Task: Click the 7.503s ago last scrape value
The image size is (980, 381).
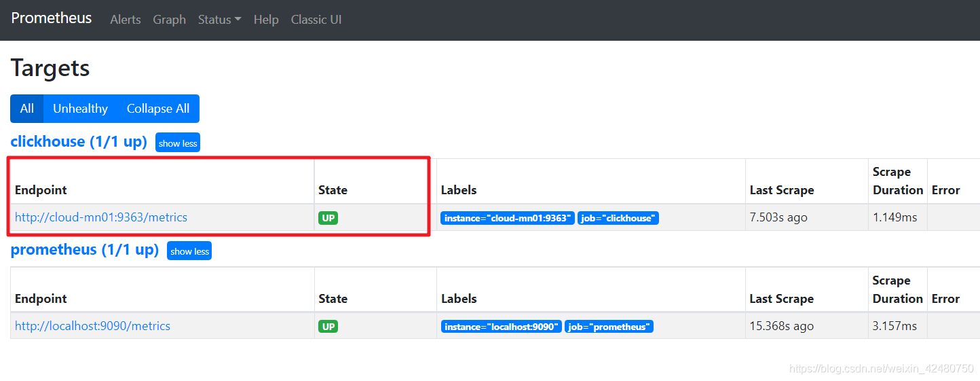Action: pos(778,217)
